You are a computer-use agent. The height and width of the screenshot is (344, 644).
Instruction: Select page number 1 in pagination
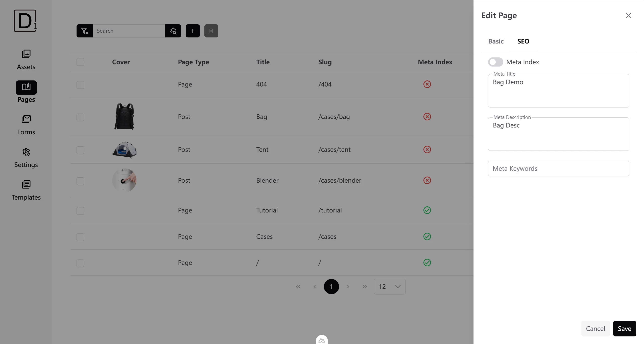click(331, 287)
